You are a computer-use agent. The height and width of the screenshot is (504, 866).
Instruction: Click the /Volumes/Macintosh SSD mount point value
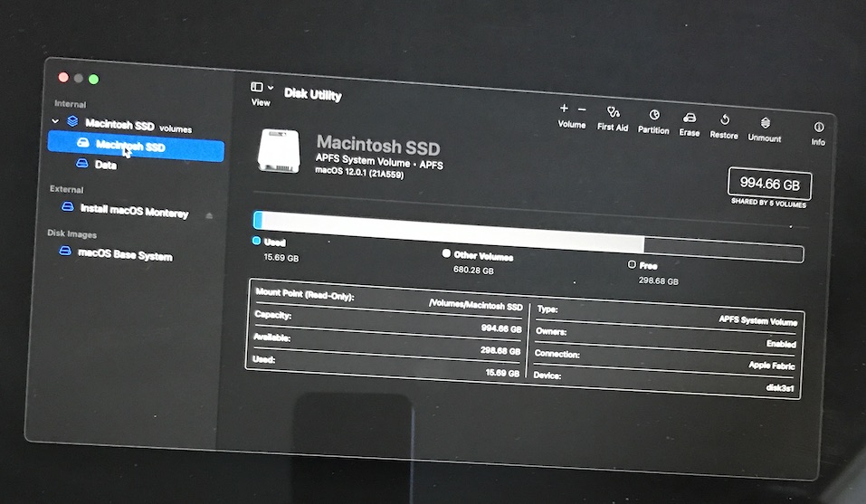[x=475, y=305]
